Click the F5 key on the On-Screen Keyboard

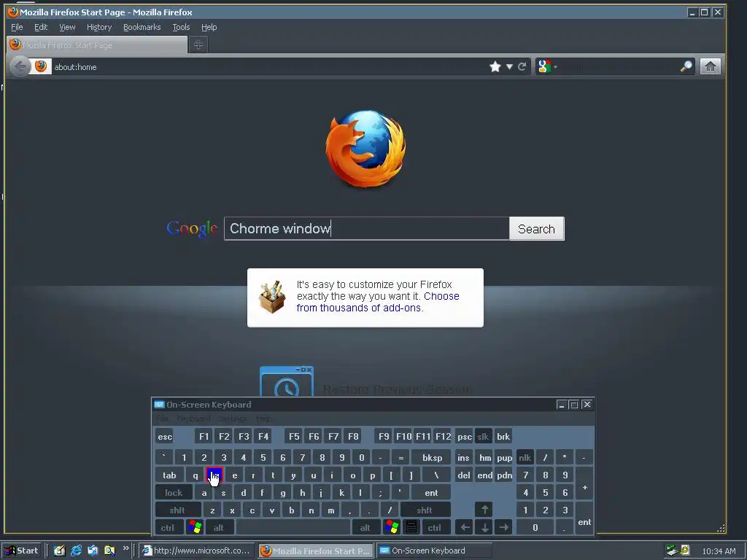tap(294, 437)
